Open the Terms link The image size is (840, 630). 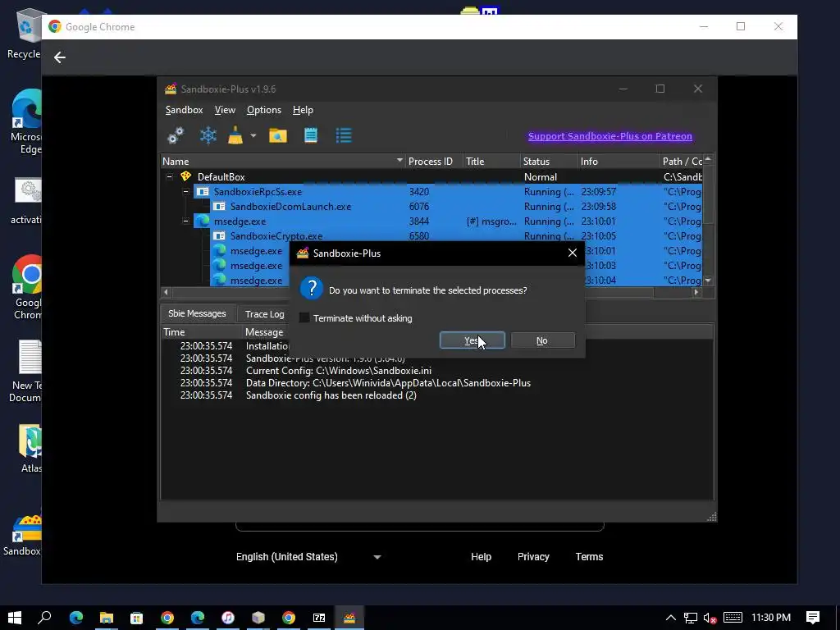tap(589, 557)
